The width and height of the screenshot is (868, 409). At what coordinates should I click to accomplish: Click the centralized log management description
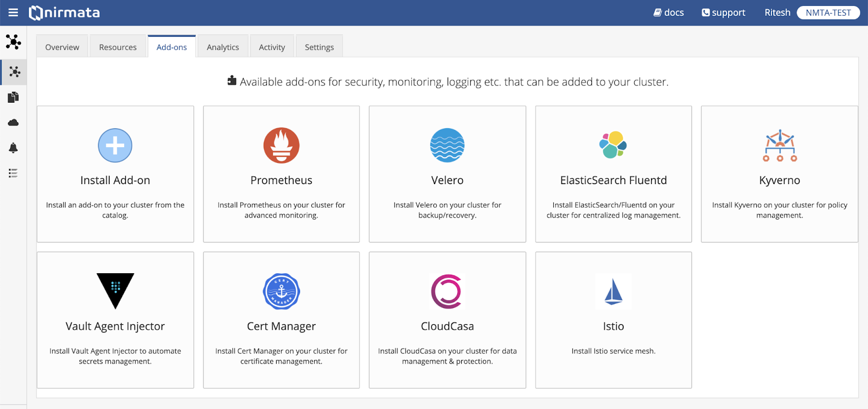tap(613, 210)
